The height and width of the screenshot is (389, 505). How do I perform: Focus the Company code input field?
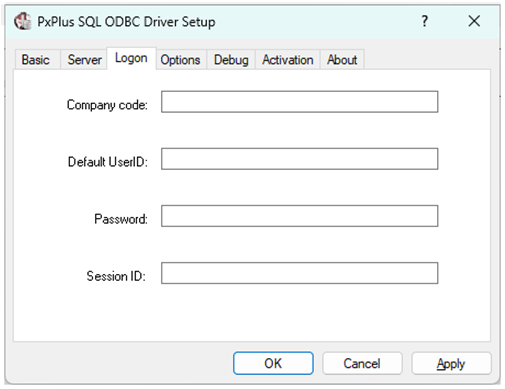pyautogui.click(x=299, y=102)
